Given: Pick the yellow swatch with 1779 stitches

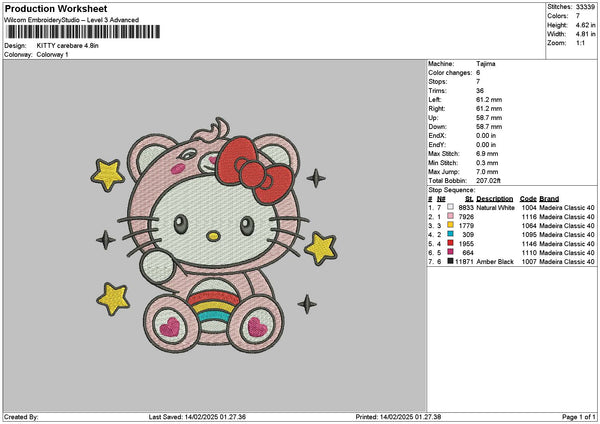Looking at the screenshot, I should point(450,225).
